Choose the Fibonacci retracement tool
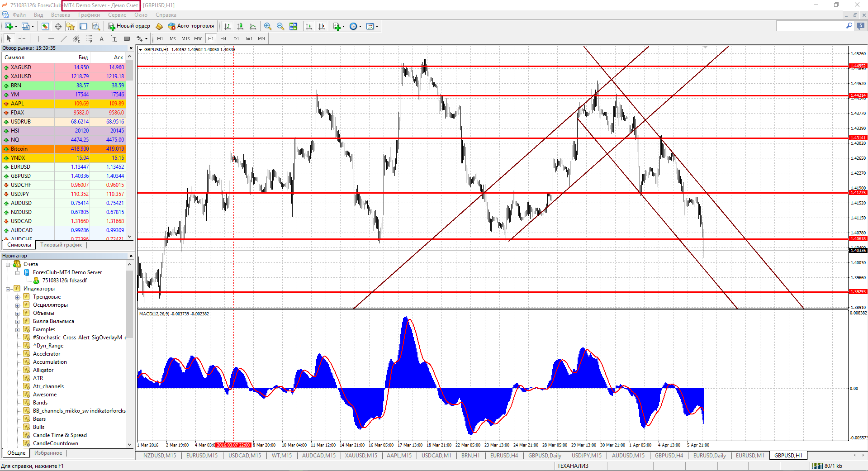This screenshot has width=868, height=471. click(x=89, y=39)
